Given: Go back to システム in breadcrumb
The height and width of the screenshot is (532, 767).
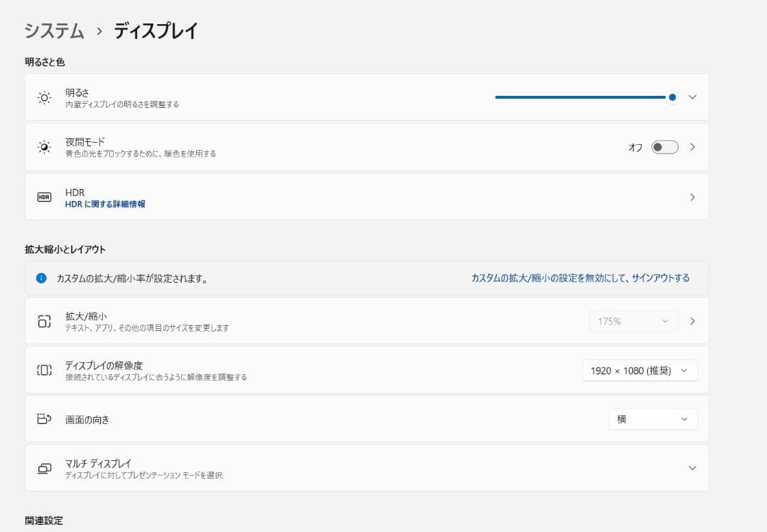Looking at the screenshot, I should click(x=54, y=31).
